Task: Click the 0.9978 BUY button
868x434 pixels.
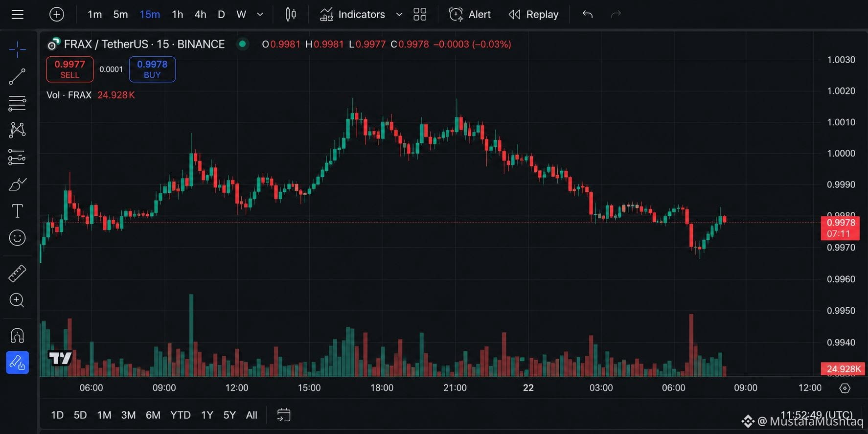Action: tap(152, 69)
